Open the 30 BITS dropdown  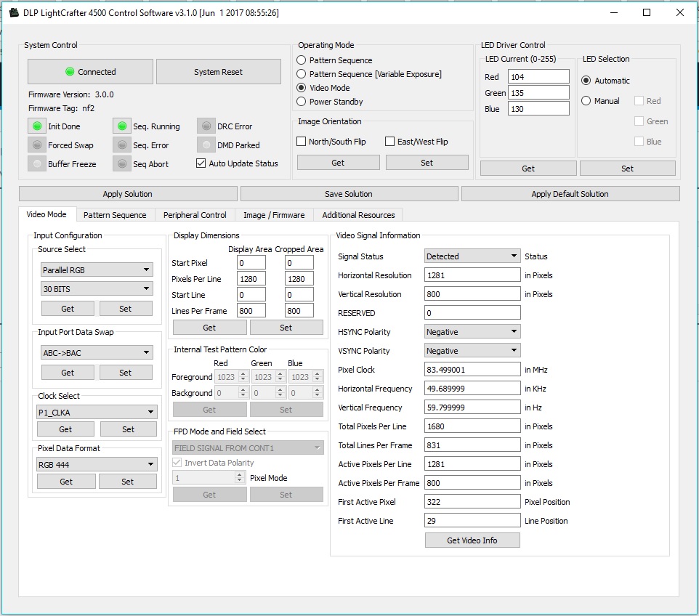point(97,288)
